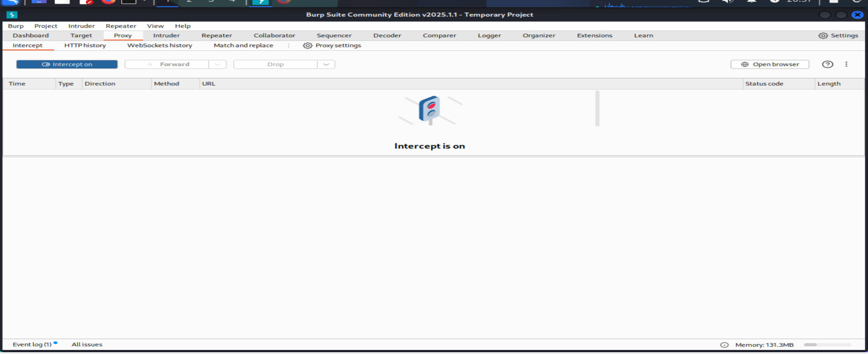
Task: Click the Proxy settings gear icon
Action: tap(308, 45)
